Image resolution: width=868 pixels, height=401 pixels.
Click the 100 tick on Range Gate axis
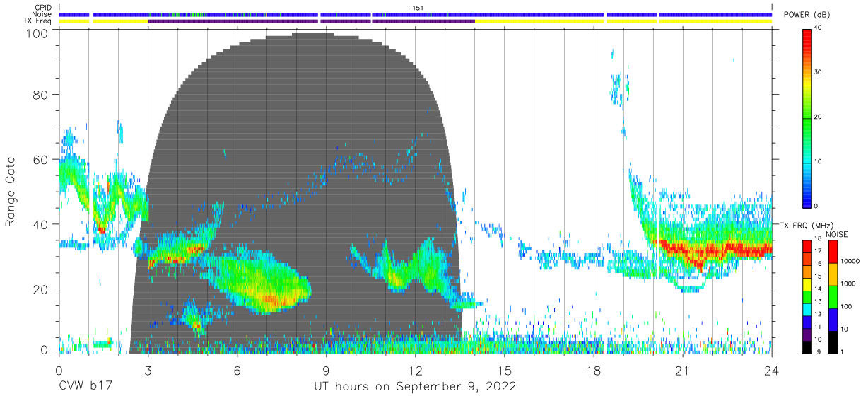[36, 33]
